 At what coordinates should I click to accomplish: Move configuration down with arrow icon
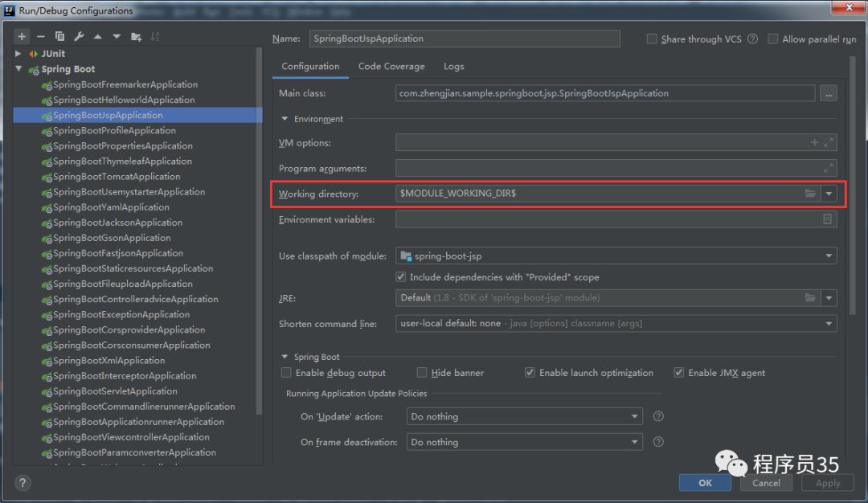pyautogui.click(x=117, y=36)
